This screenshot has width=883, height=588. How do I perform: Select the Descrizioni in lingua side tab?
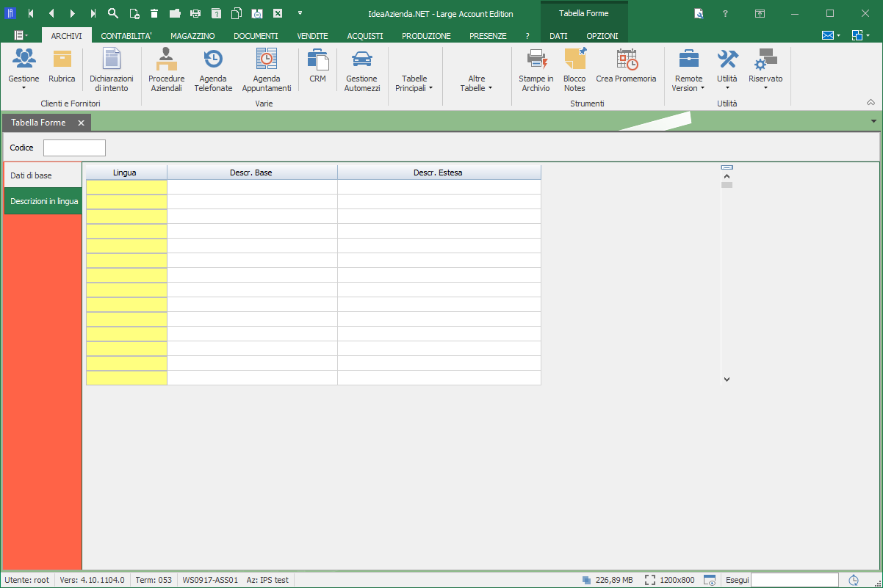tap(43, 201)
